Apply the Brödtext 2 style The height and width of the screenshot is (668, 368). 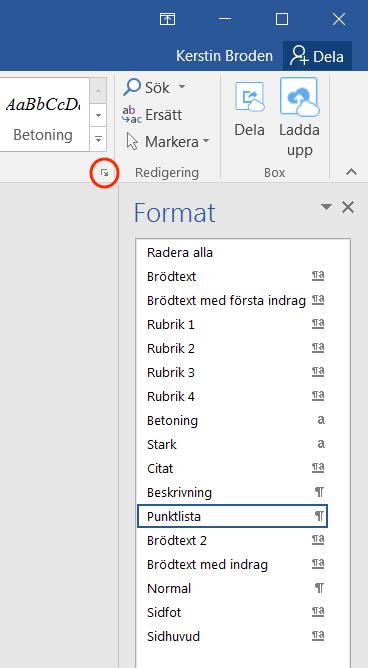pyautogui.click(x=233, y=541)
